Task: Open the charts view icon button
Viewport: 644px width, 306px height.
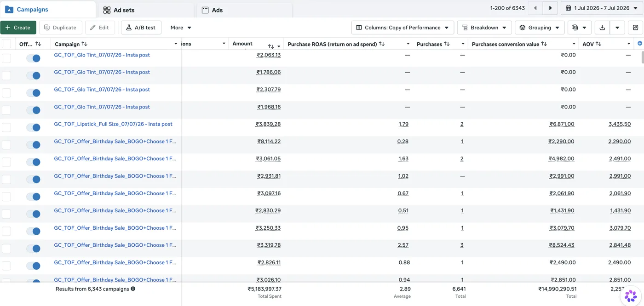Action: [635, 28]
